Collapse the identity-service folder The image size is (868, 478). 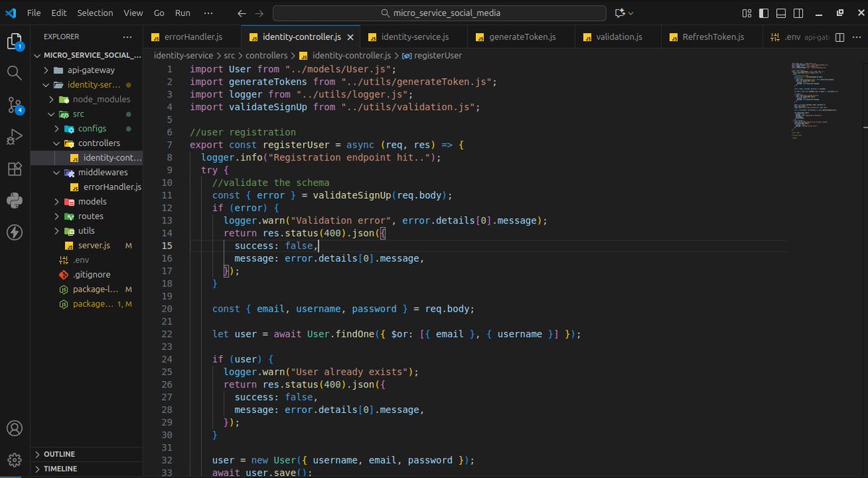point(94,85)
